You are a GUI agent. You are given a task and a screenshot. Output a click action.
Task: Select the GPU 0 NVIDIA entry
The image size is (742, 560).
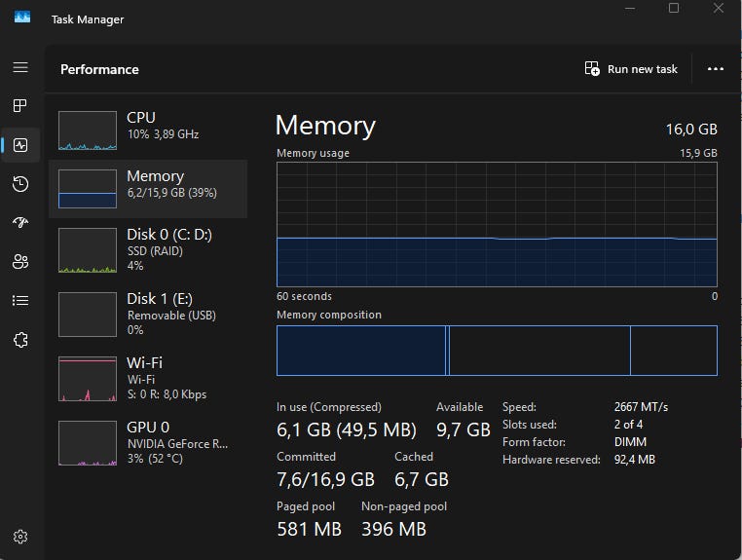click(x=148, y=442)
